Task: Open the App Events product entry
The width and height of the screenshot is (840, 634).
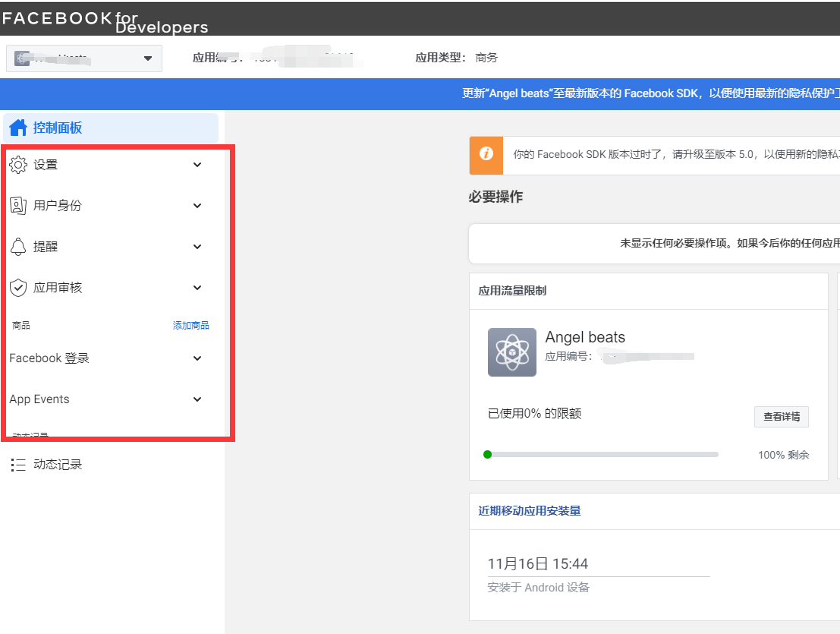Action: tap(39, 399)
